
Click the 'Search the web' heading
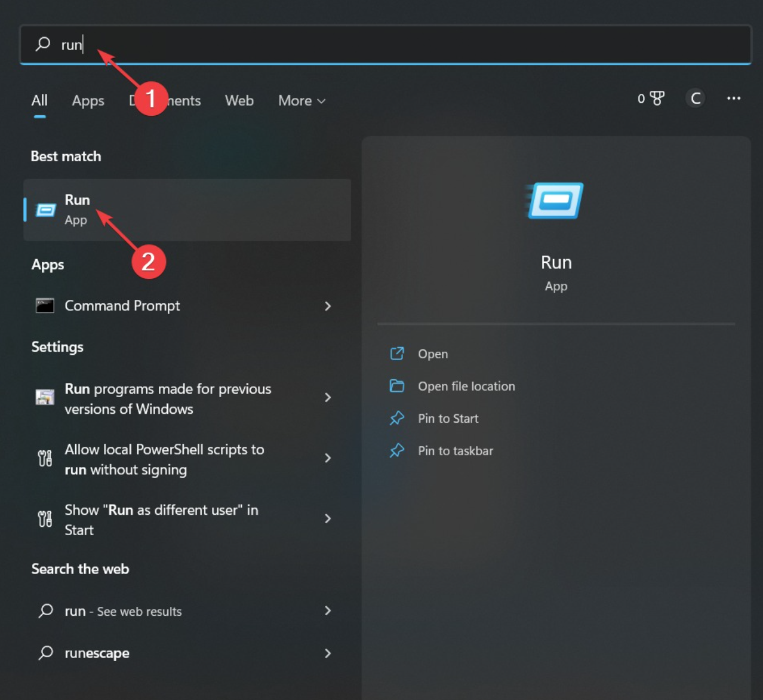pyautogui.click(x=80, y=569)
